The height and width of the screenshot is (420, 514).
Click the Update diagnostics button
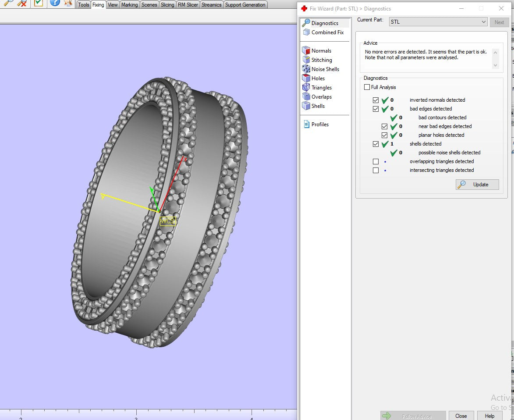pos(477,185)
